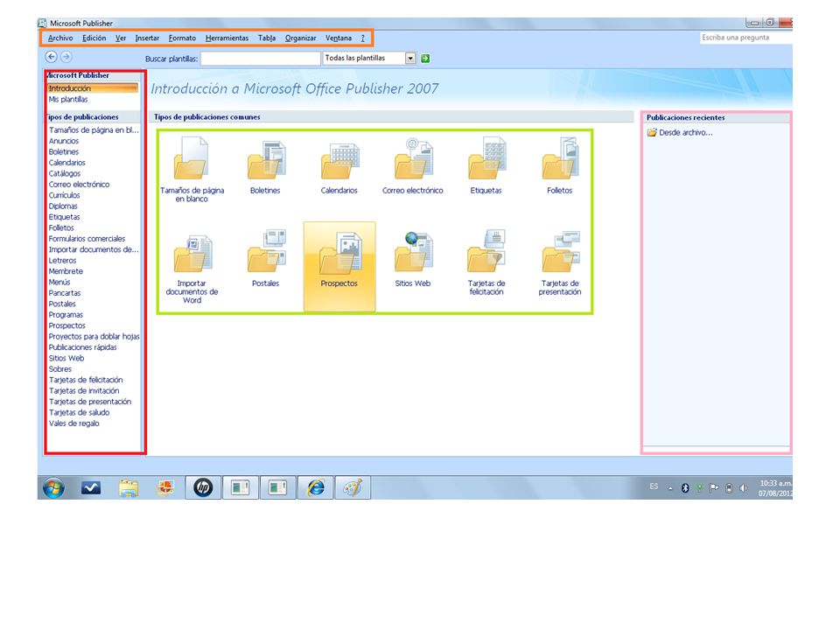Open the HP taskbar icon
This screenshot has width=840, height=630.
pyautogui.click(x=203, y=487)
